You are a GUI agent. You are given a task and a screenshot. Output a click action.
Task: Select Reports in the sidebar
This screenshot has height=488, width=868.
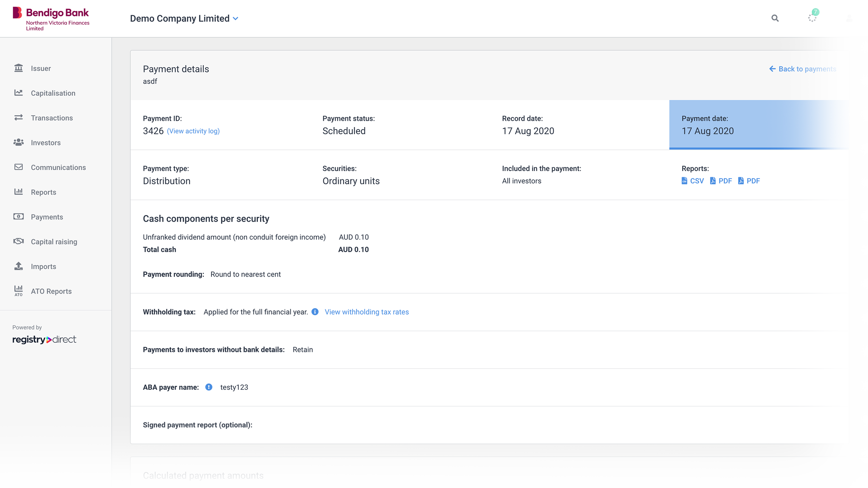pos(43,192)
